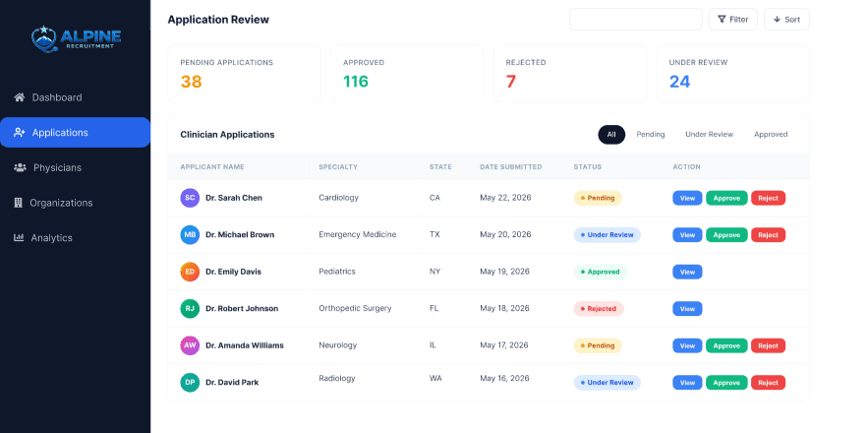Open the Dashboard page

[76, 97]
